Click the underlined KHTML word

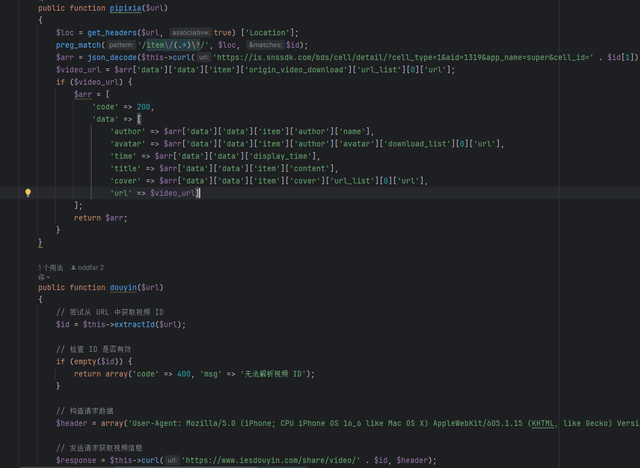pyautogui.click(x=542, y=423)
